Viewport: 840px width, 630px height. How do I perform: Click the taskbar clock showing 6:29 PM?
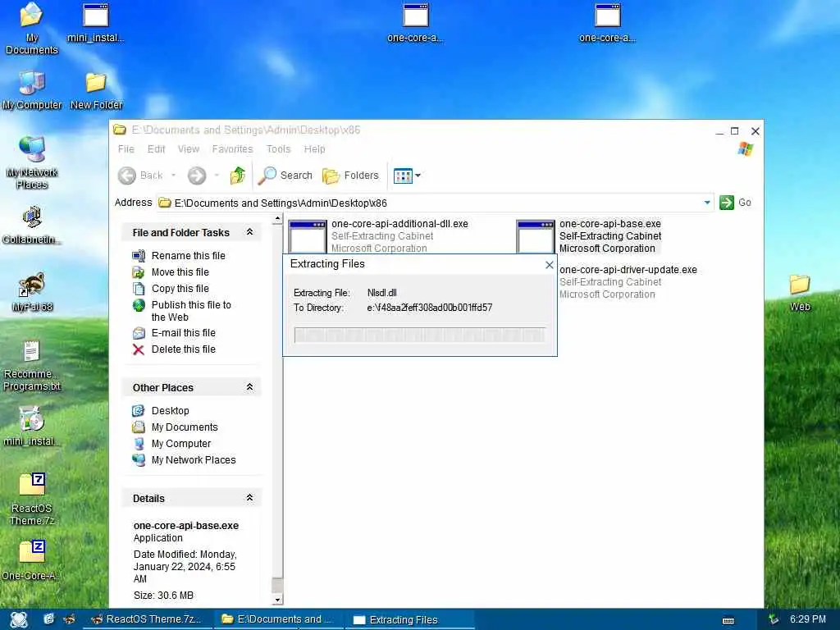pos(808,619)
